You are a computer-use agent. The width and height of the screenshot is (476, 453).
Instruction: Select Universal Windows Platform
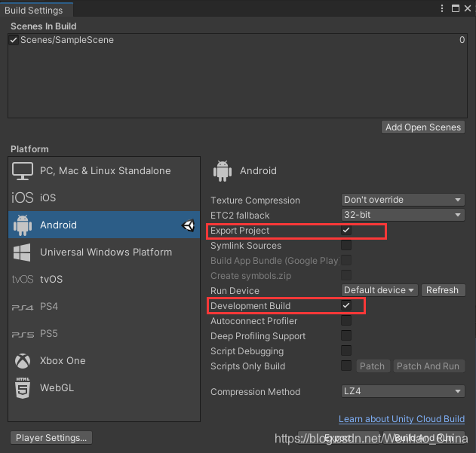(x=104, y=253)
